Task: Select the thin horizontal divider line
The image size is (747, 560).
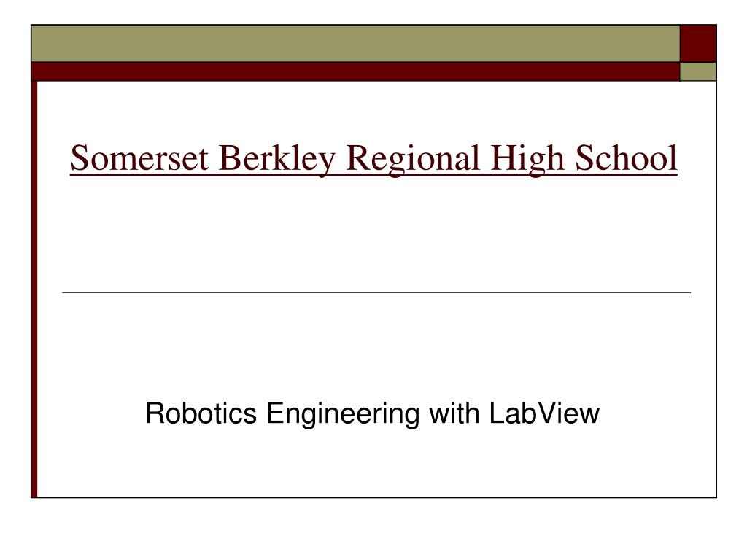Action: (x=376, y=292)
